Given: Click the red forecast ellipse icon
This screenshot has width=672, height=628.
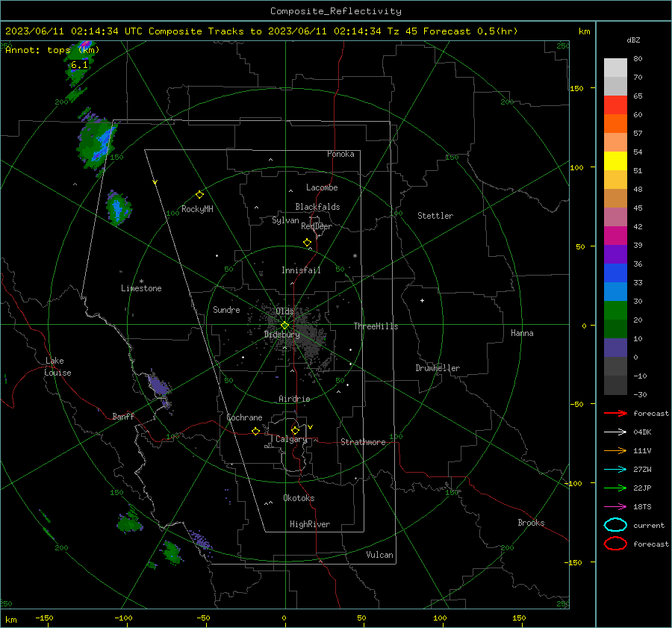Looking at the screenshot, I should pyautogui.click(x=615, y=544).
